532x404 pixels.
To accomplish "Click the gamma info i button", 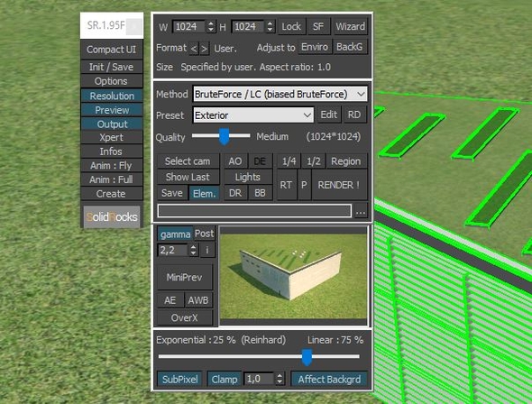I will coord(207,251).
